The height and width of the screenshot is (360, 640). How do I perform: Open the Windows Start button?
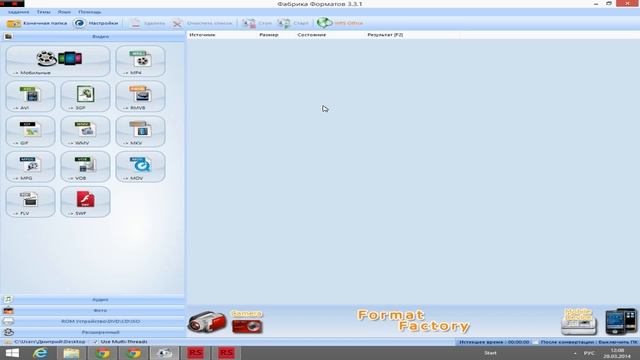click(12, 353)
